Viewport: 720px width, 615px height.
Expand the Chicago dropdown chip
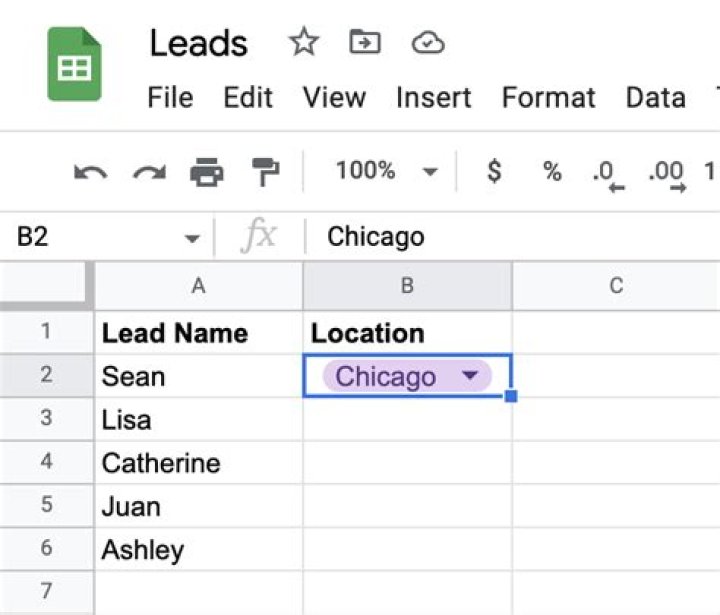tap(470, 375)
